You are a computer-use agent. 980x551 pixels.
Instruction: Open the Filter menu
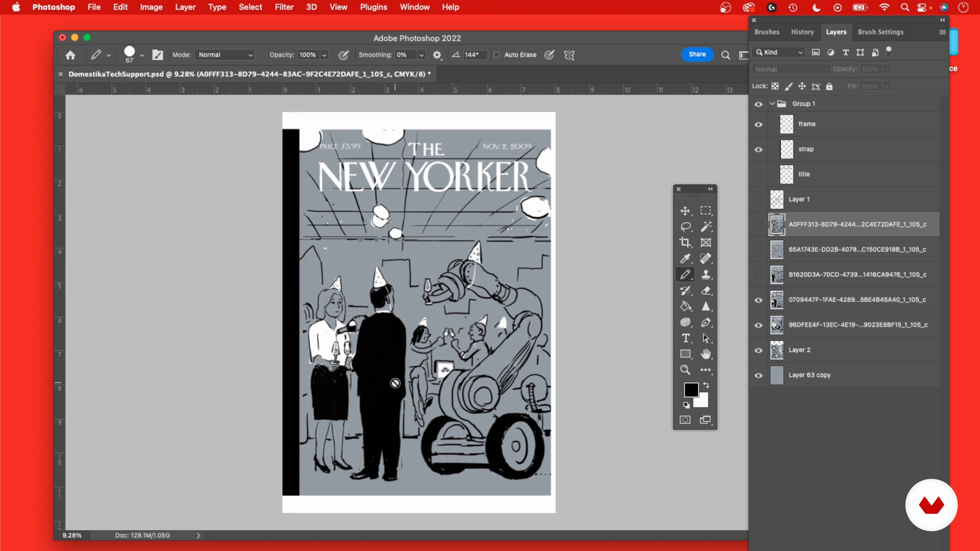click(x=284, y=7)
